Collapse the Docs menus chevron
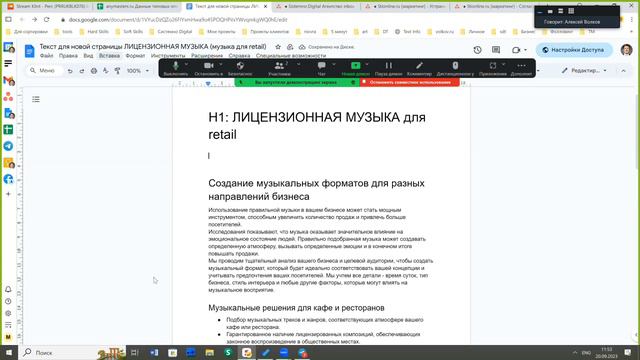The image size is (640, 360). click(x=623, y=71)
